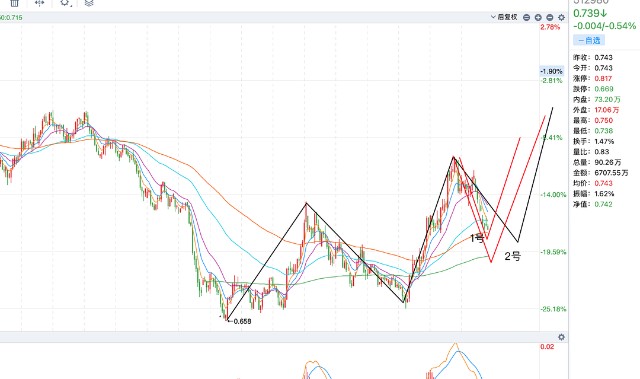Click the 换手 1.47% row
The height and width of the screenshot is (379, 640).
593,141
